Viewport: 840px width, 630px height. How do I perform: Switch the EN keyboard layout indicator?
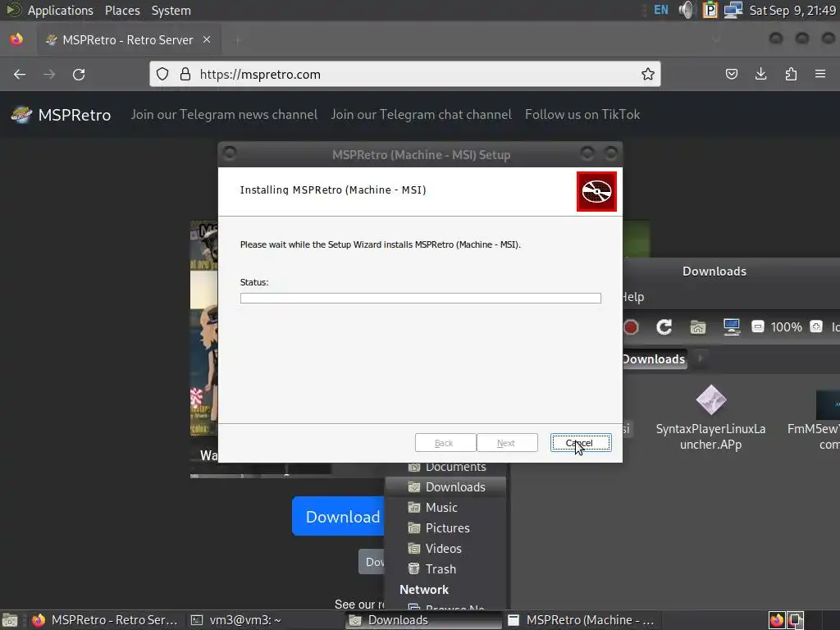click(x=661, y=10)
